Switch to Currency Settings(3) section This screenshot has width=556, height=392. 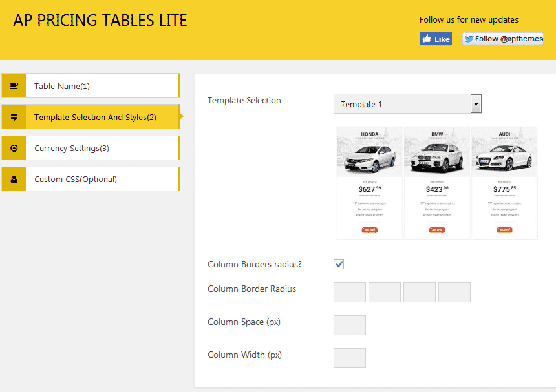(91, 148)
